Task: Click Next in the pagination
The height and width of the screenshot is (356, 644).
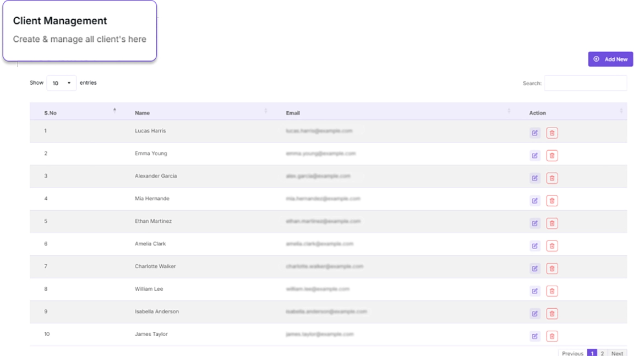Action: [x=617, y=353]
